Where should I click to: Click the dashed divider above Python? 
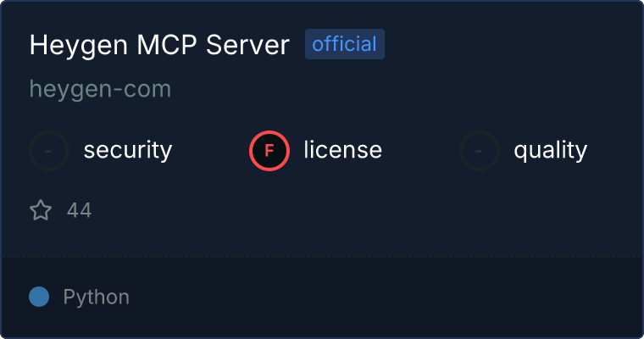click(x=322, y=258)
